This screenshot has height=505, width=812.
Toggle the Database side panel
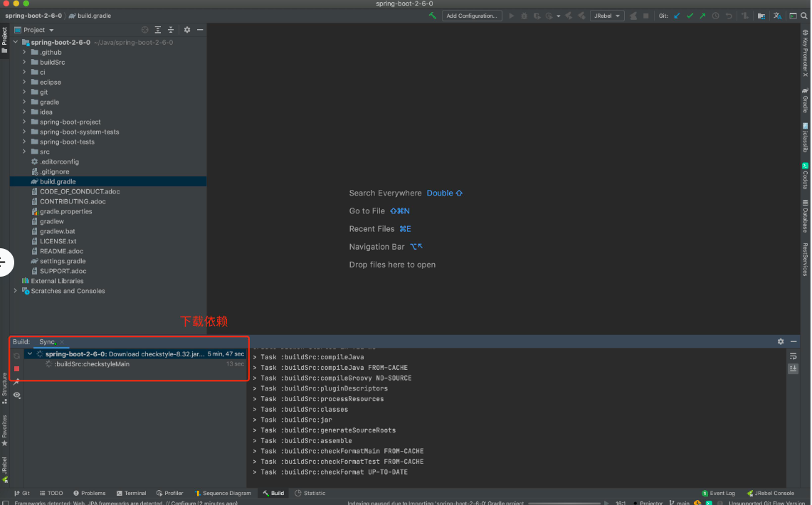(x=806, y=216)
